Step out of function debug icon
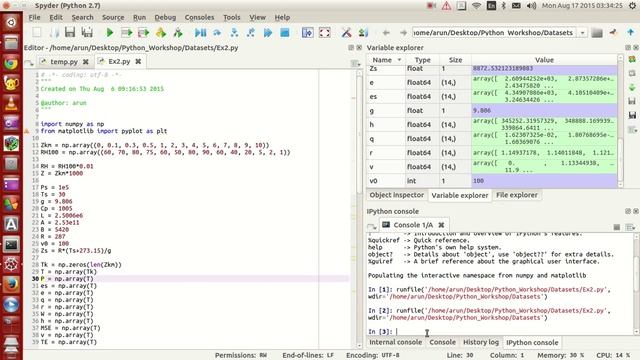Screen dimensions: 640x360 251,32
